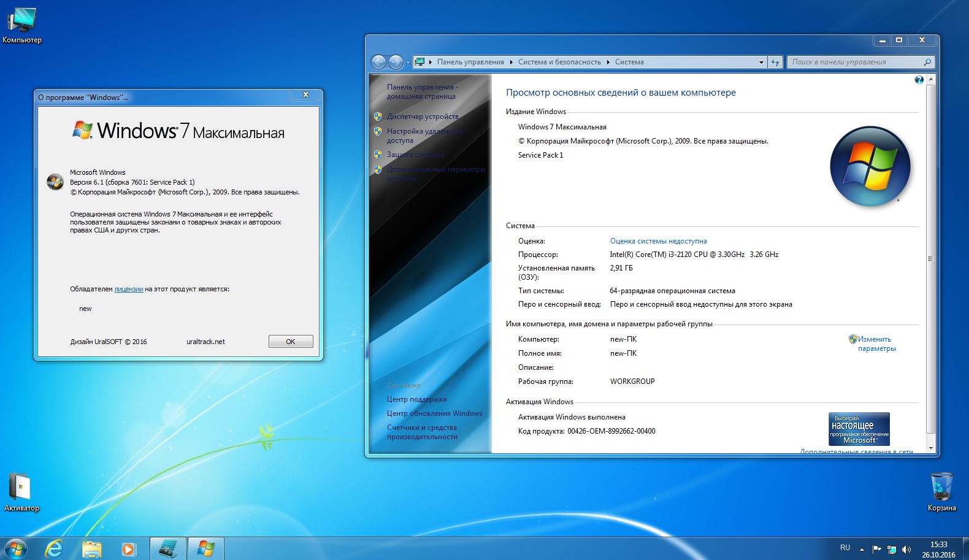
Task: Show hidden tray icons arrow
Action: (862, 550)
